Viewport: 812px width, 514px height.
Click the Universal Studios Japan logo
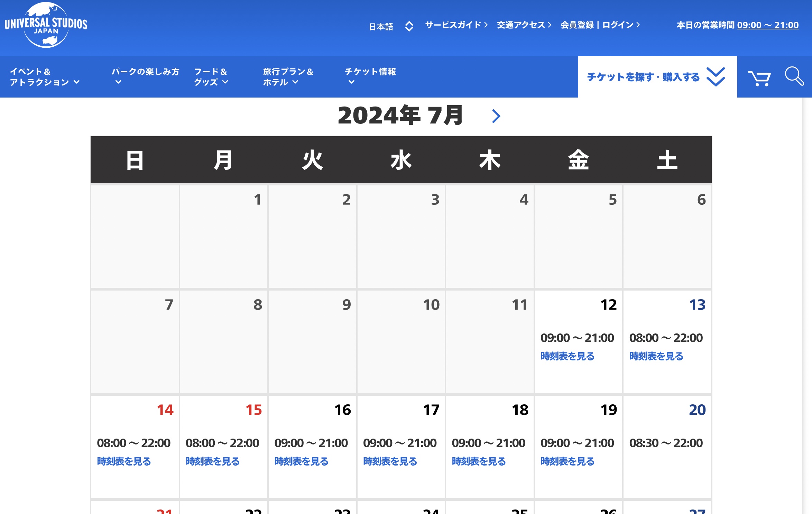click(46, 25)
